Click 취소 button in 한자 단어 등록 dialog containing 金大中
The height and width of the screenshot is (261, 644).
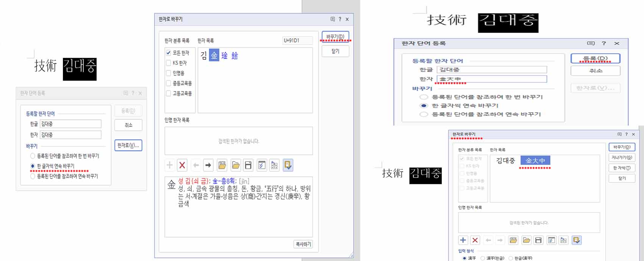pyautogui.click(x=596, y=71)
